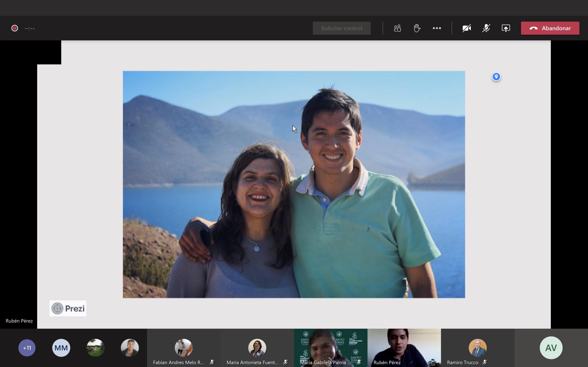
Task: Select Maria Antonieta Fuent... participant tile
Action: [257, 348]
